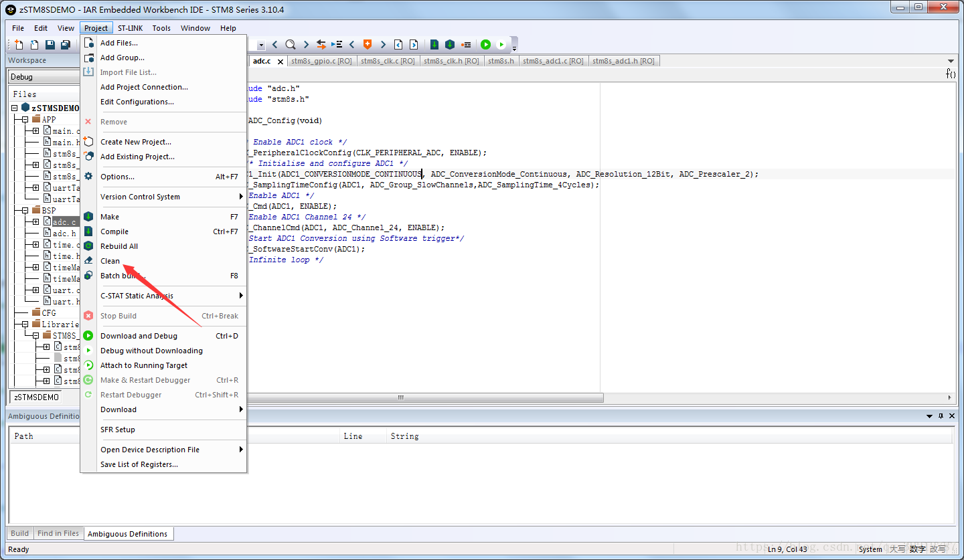The image size is (964, 560).
Task: Expand the time.c tree node
Action: 35,244
